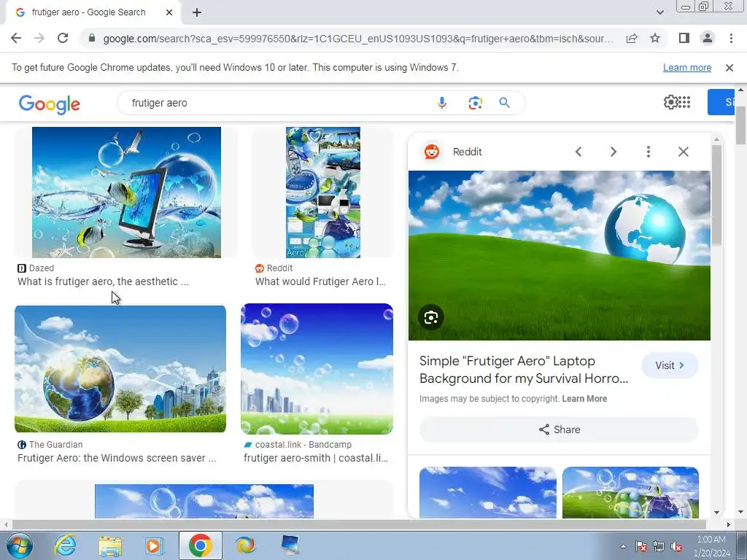Open the muted volume tray icon
Image resolution: width=747 pixels, height=560 pixels.
(676, 547)
